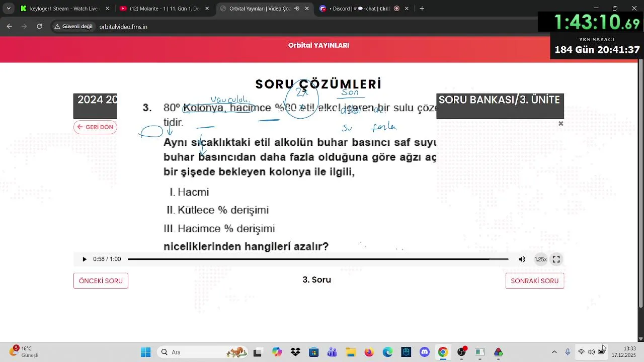Open Firefox from the taskbar
The image size is (644, 362).
pyautogui.click(x=369, y=352)
